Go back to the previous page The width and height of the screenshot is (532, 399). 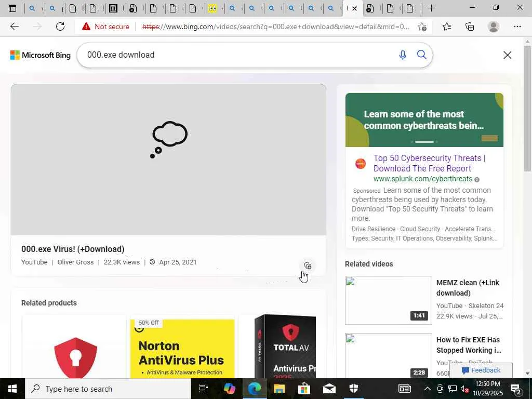pos(14,26)
